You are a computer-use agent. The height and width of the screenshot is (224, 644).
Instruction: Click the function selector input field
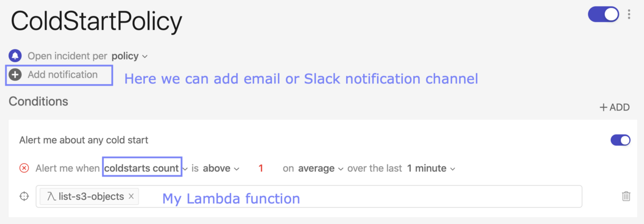pyautogui.click(x=359, y=196)
